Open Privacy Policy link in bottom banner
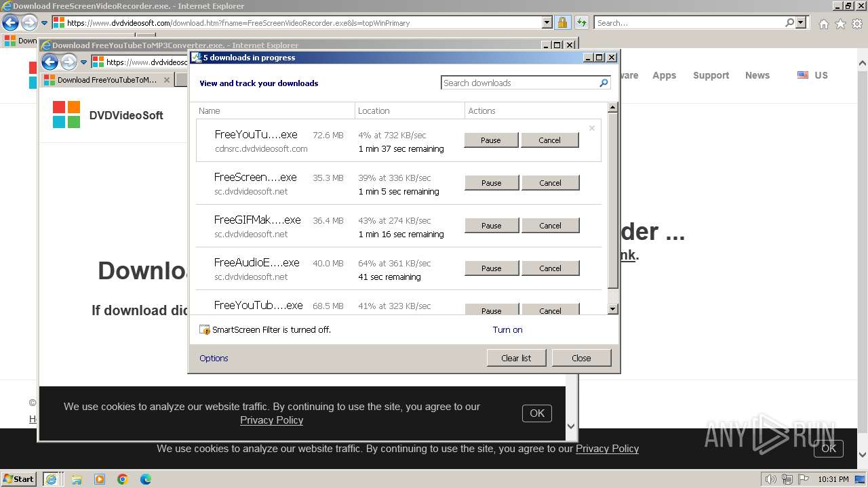The image size is (868, 488). 607,449
